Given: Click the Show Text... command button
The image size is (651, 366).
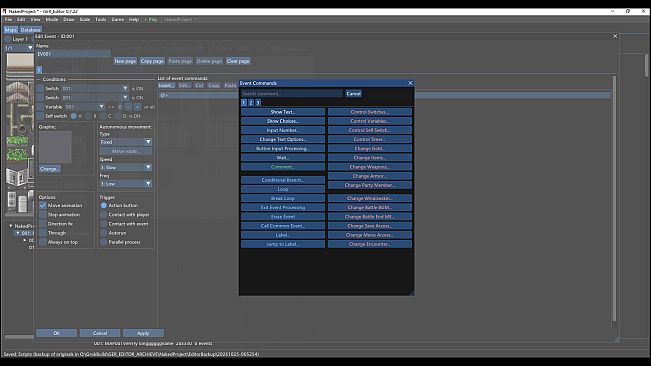Looking at the screenshot, I should click(283, 112).
